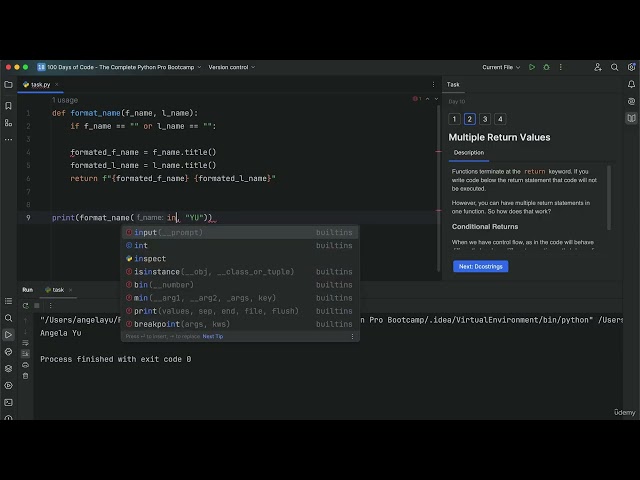Clear console output with trash icon
Screen dimensions: 640x480
click(25, 376)
